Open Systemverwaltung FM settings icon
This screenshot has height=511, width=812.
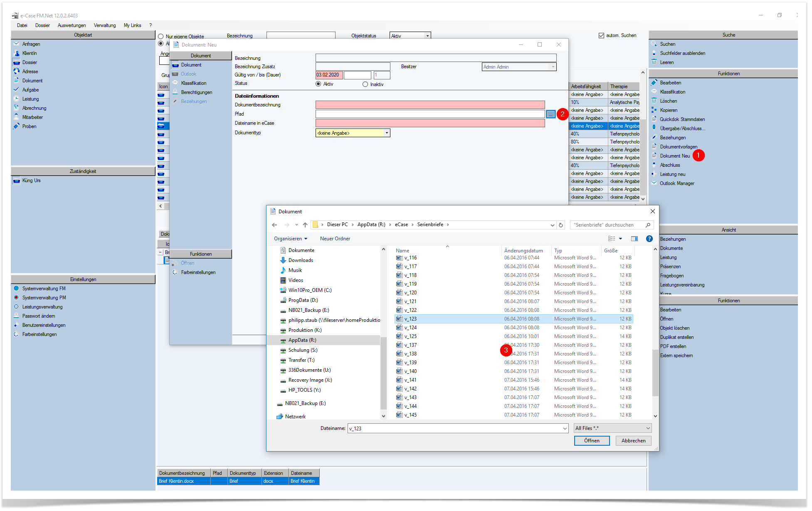click(16, 288)
